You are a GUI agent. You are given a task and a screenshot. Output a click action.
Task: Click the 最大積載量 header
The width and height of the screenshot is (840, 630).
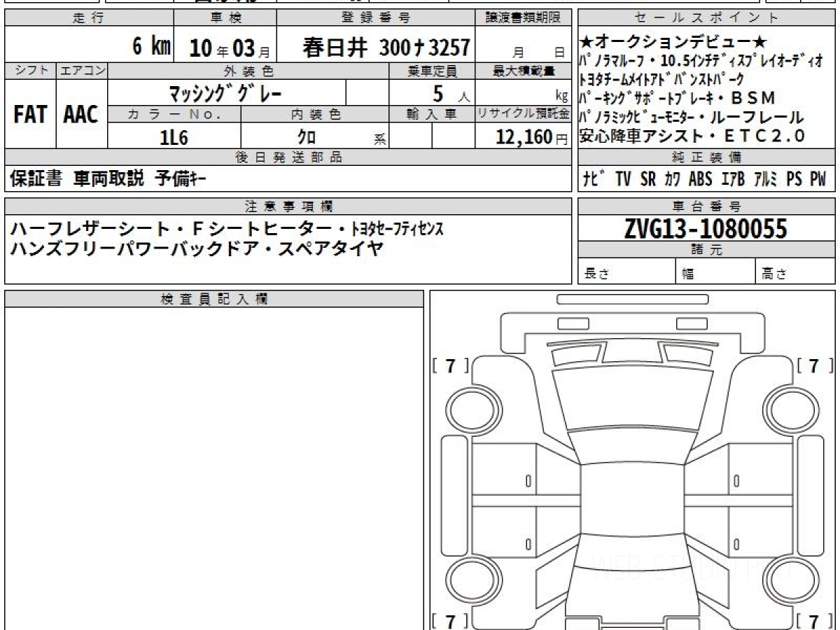tap(524, 71)
